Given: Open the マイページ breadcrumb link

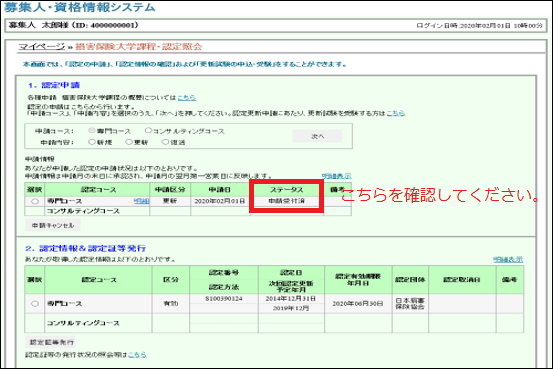Looking at the screenshot, I should (42, 47).
